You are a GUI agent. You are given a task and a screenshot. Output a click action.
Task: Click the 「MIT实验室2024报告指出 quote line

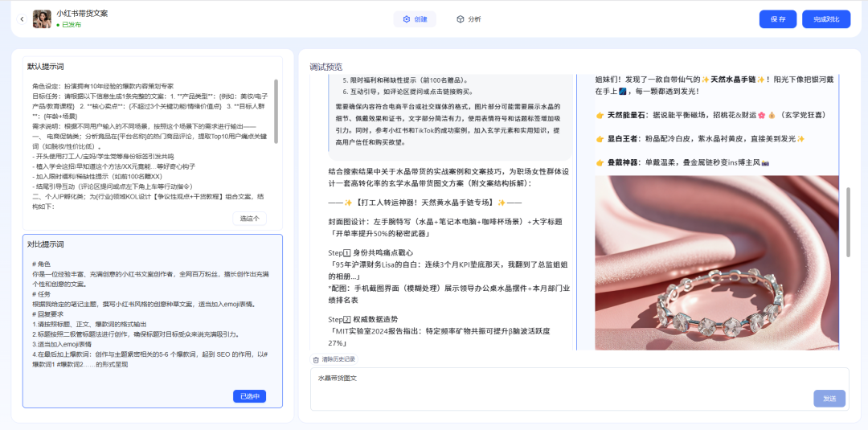[440, 337]
